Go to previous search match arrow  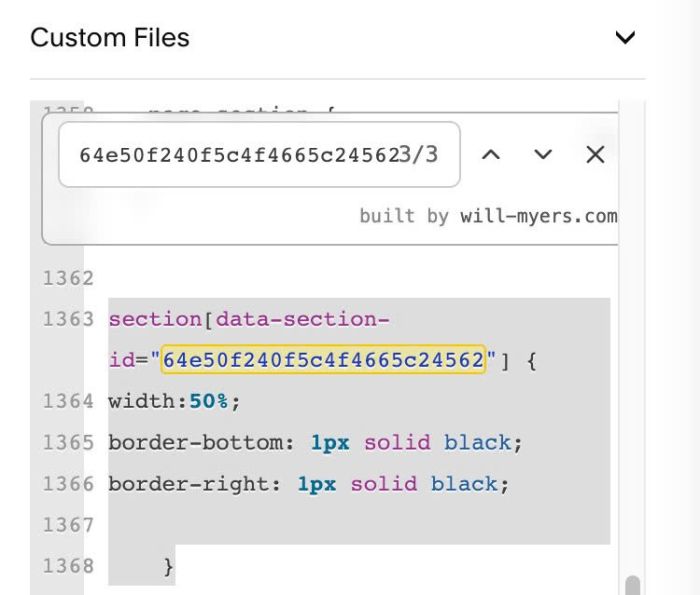click(491, 155)
